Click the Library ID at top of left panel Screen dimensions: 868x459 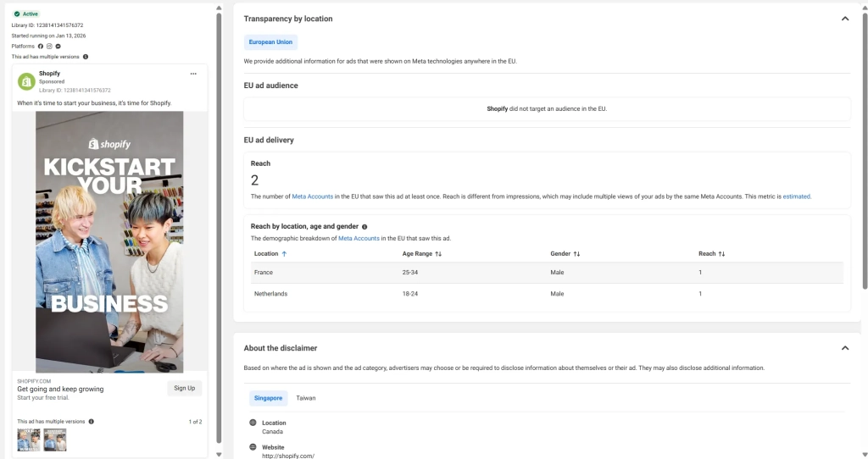click(x=47, y=25)
